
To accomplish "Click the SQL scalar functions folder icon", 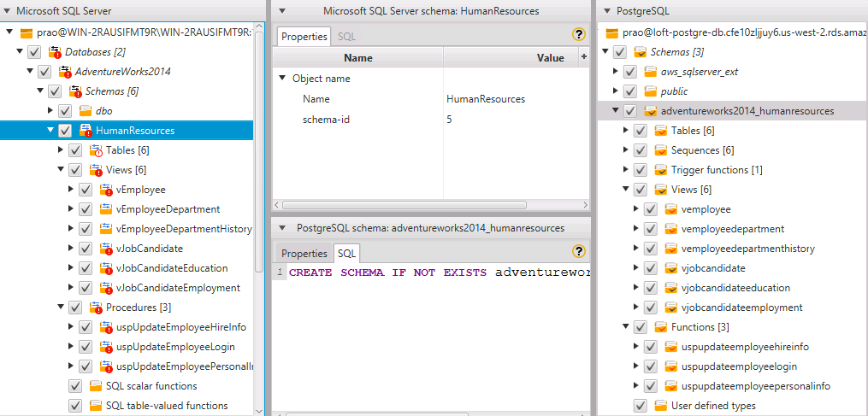I will coord(96,385).
